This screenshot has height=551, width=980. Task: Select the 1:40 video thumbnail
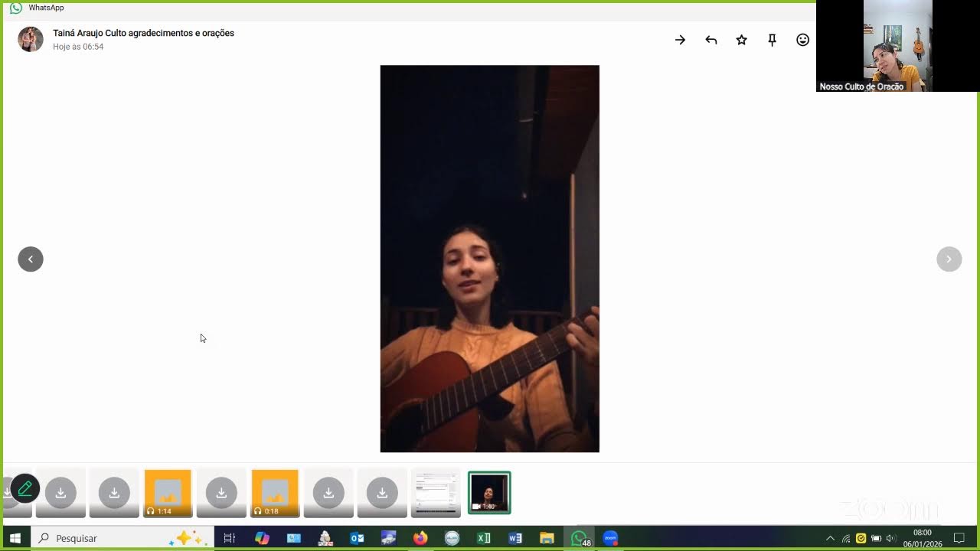pos(489,493)
